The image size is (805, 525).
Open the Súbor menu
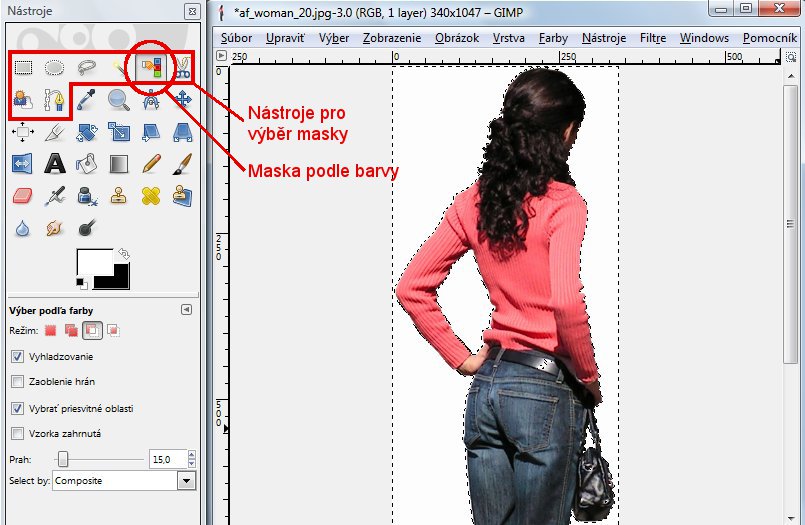click(x=236, y=38)
